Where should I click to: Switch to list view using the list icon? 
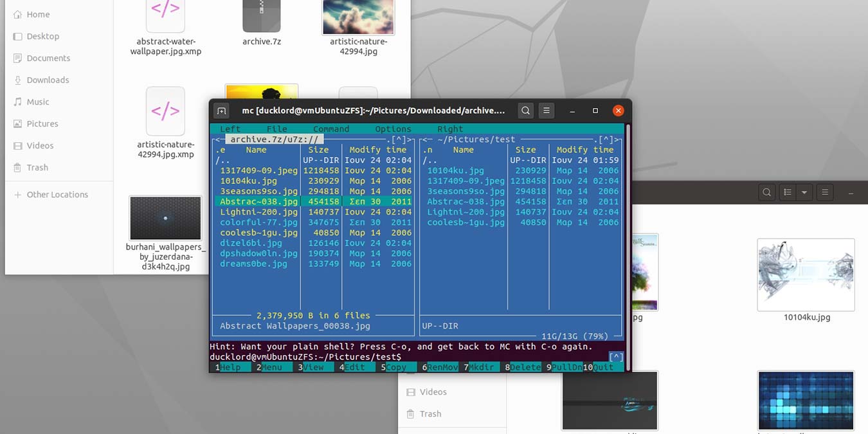[787, 192]
